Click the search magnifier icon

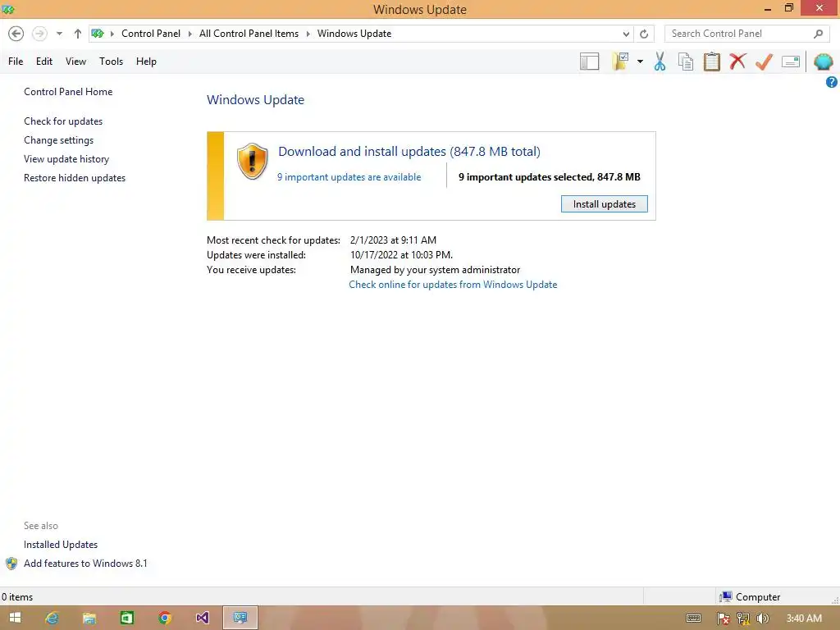coord(818,34)
